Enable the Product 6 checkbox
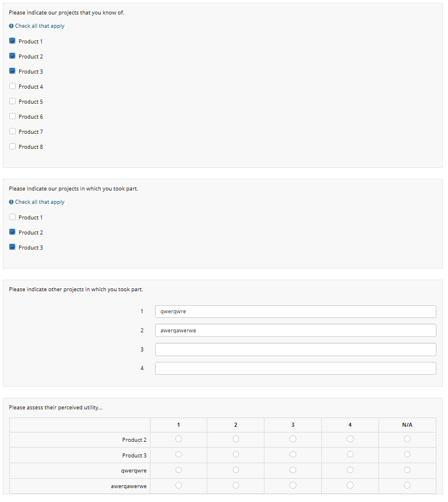The image size is (448, 502). [13, 116]
